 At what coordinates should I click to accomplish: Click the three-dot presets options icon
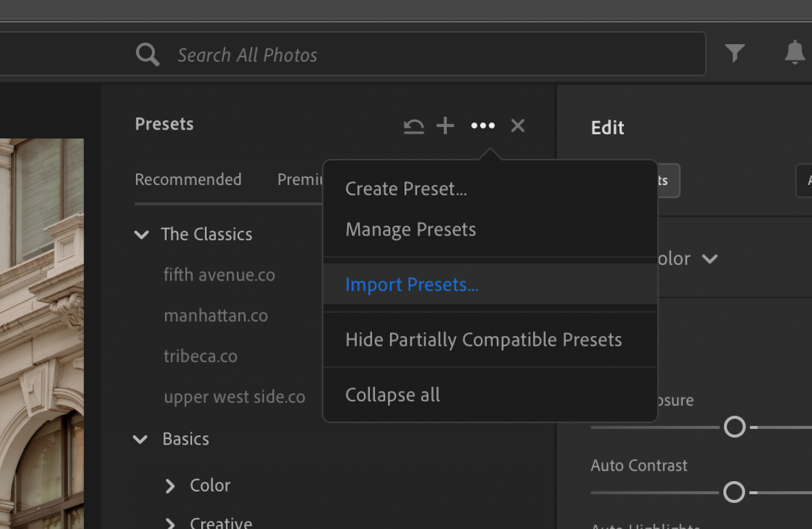pos(483,126)
